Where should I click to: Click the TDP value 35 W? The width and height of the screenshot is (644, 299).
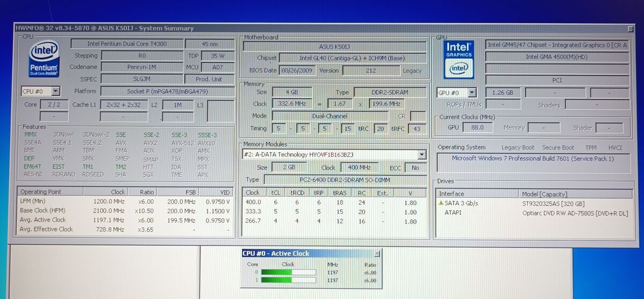click(217, 56)
